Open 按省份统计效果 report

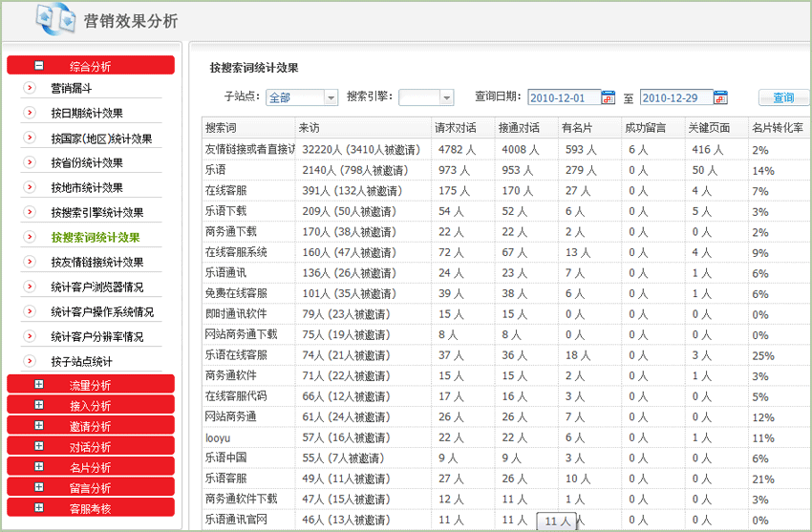[x=87, y=163]
